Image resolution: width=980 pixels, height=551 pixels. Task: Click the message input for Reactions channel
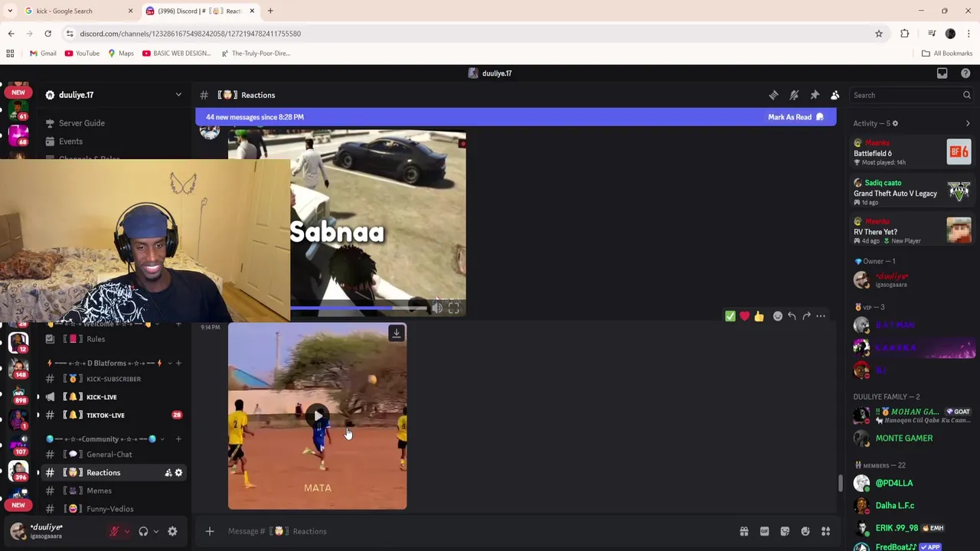pos(475,531)
